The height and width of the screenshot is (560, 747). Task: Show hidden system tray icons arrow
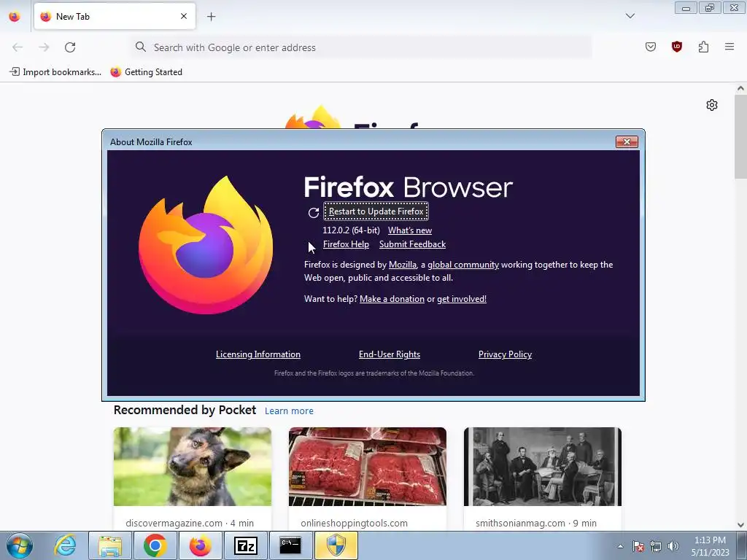[x=620, y=546]
